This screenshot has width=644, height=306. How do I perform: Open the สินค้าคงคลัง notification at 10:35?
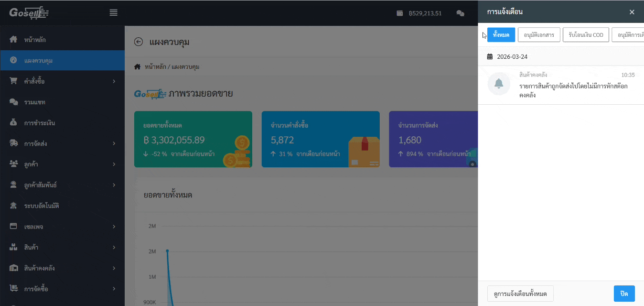tap(573, 86)
